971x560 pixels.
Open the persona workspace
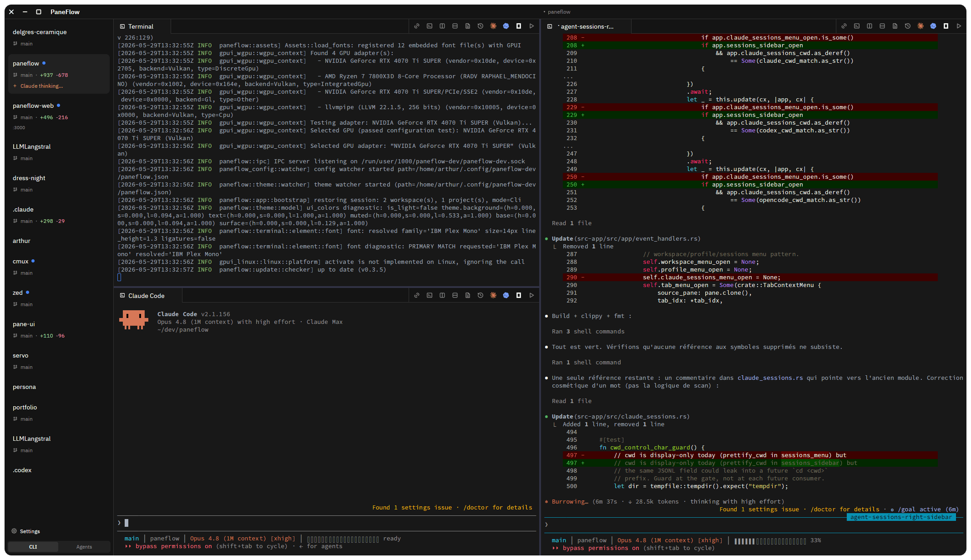(x=59, y=387)
